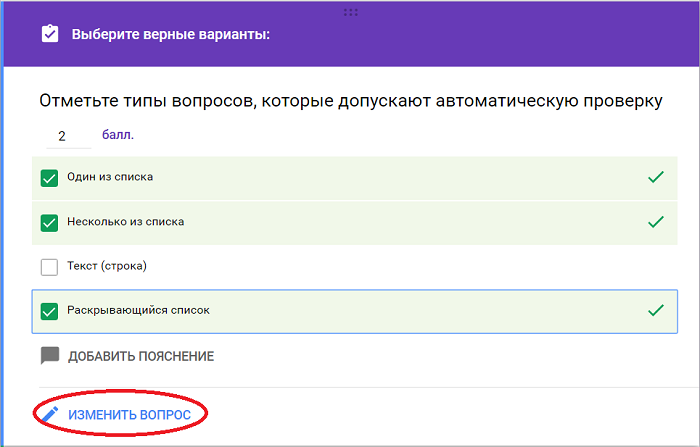Click the comment bubble icon for adding an explanation
Screen dimensions: 700x447
[x=50, y=355]
